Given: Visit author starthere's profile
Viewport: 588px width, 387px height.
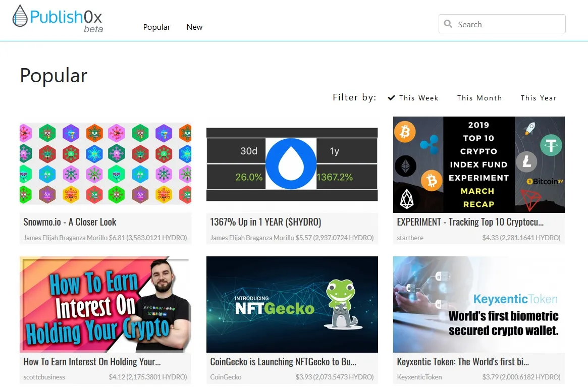Looking at the screenshot, I should point(410,238).
